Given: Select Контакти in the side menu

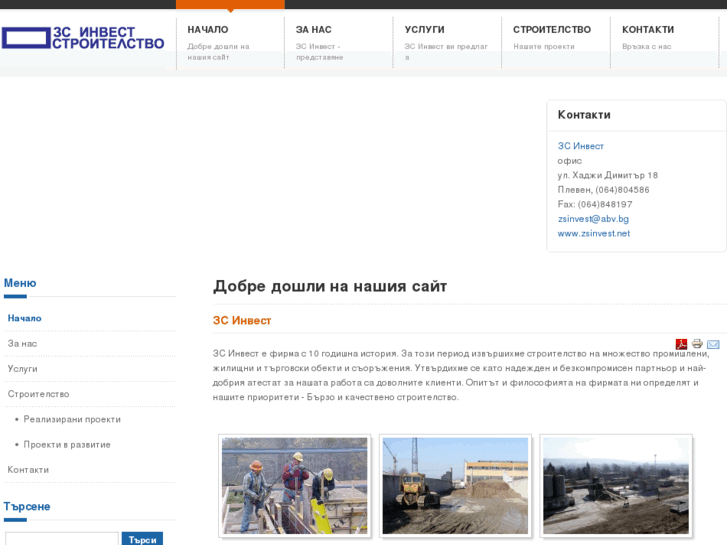Looking at the screenshot, I should tap(28, 470).
